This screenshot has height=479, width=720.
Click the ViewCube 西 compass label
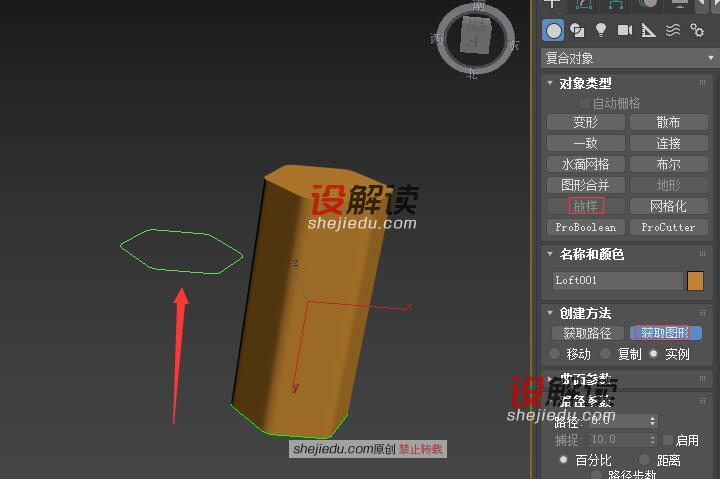point(437,39)
